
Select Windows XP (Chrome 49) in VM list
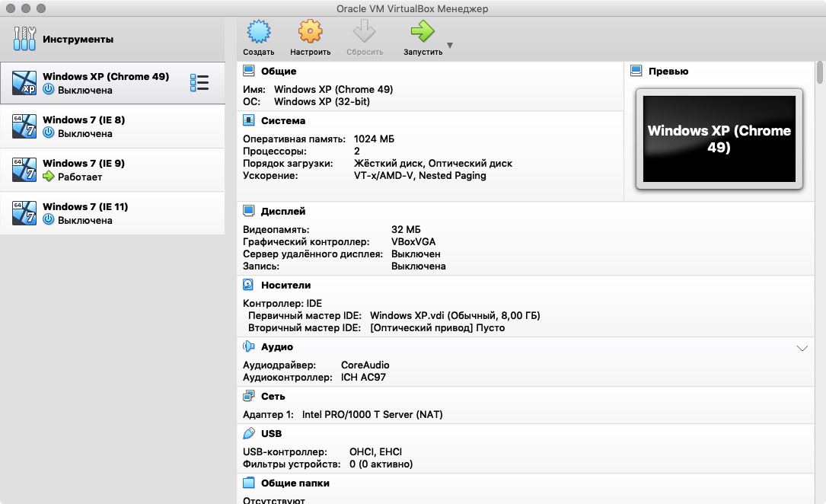112,83
